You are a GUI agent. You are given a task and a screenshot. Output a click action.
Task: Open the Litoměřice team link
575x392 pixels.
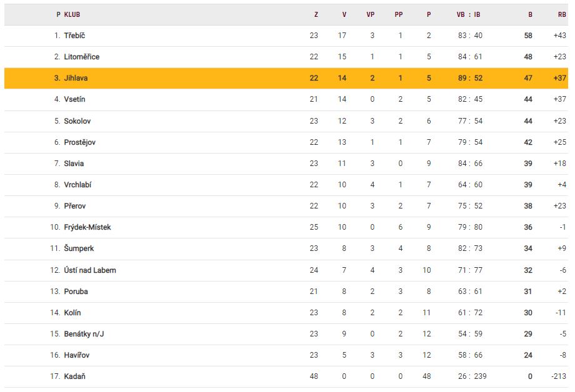pyautogui.click(x=81, y=57)
